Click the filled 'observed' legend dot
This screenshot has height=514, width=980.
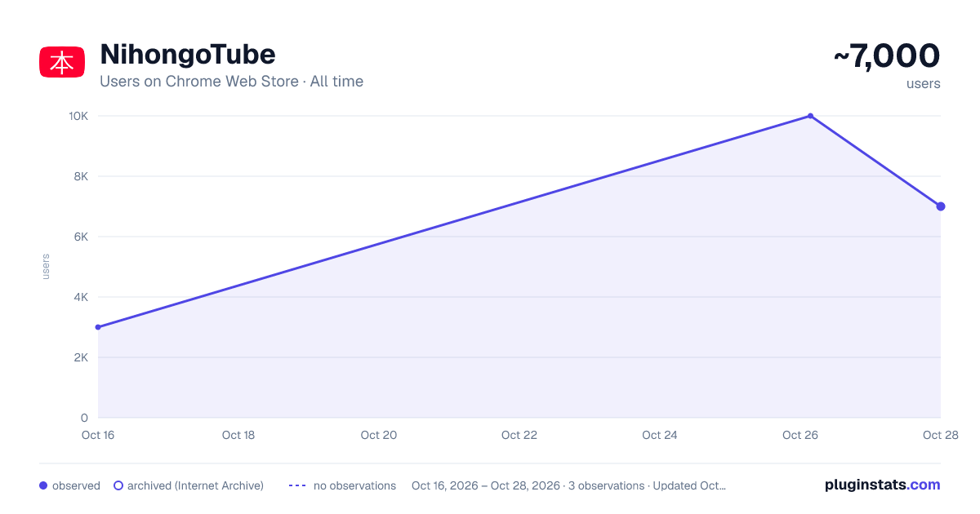click(x=43, y=485)
